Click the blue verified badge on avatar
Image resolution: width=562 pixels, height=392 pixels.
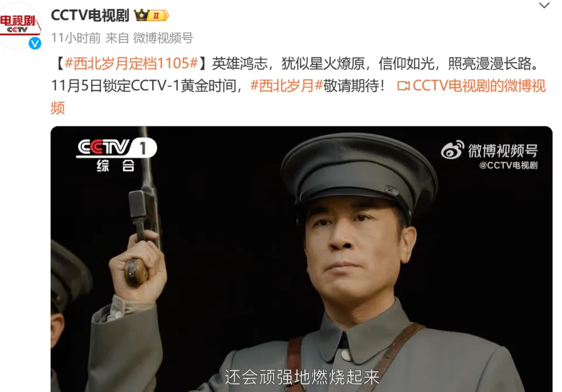pyautogui.click(x=35, y=43)
